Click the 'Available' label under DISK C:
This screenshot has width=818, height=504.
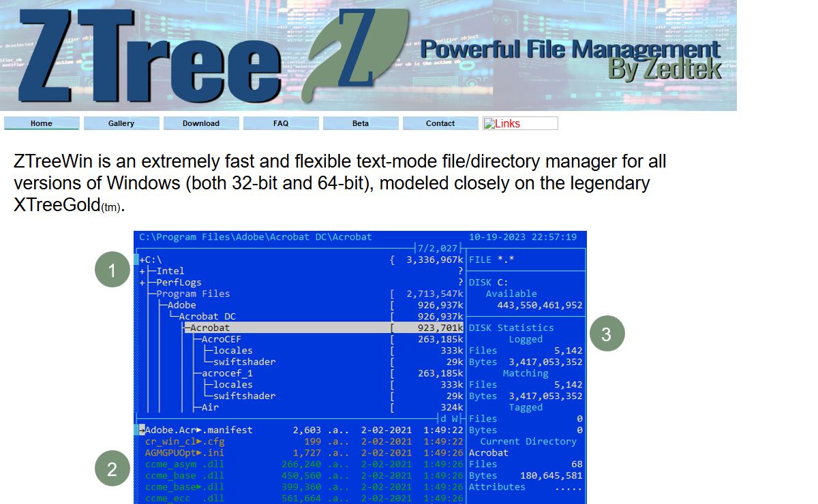pos(511,294)
